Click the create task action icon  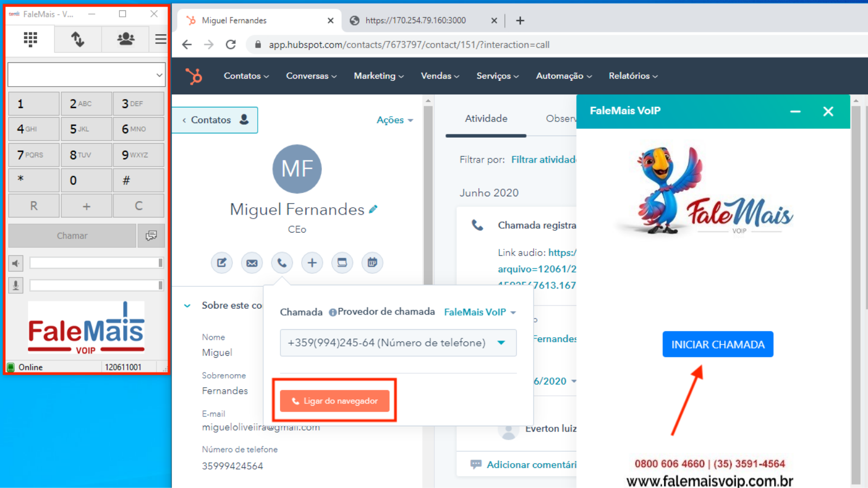click(x=342, y=263)
